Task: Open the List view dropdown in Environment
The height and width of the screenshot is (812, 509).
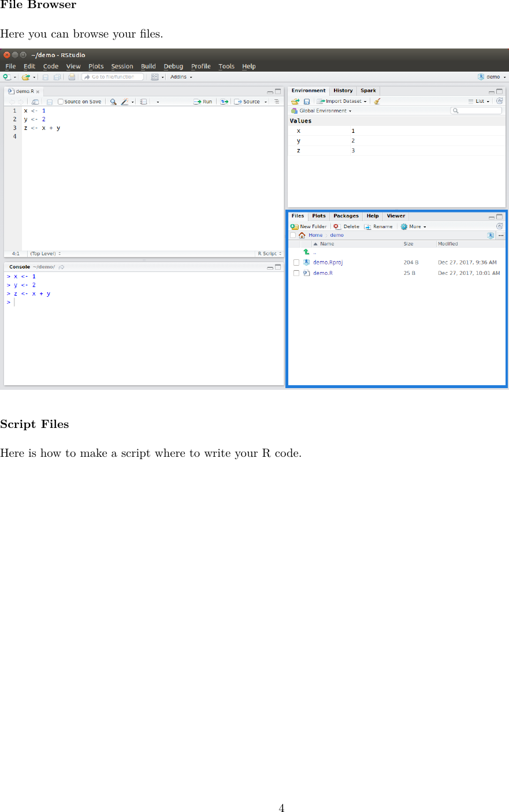Action: coord(479,101)
